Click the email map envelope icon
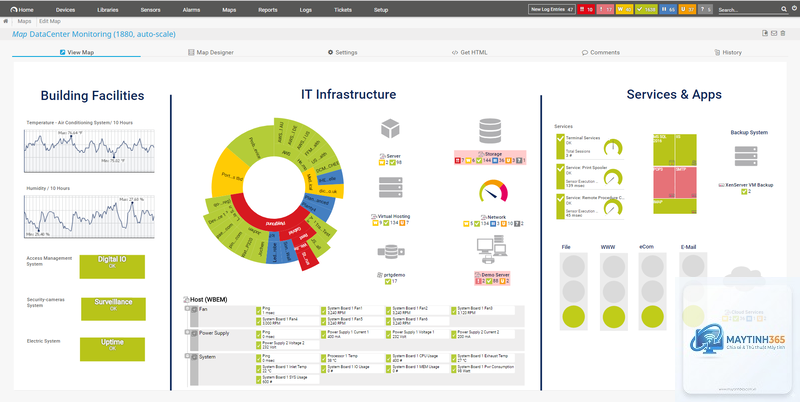Screen dimensions: 800x402 tap(774, 33)
